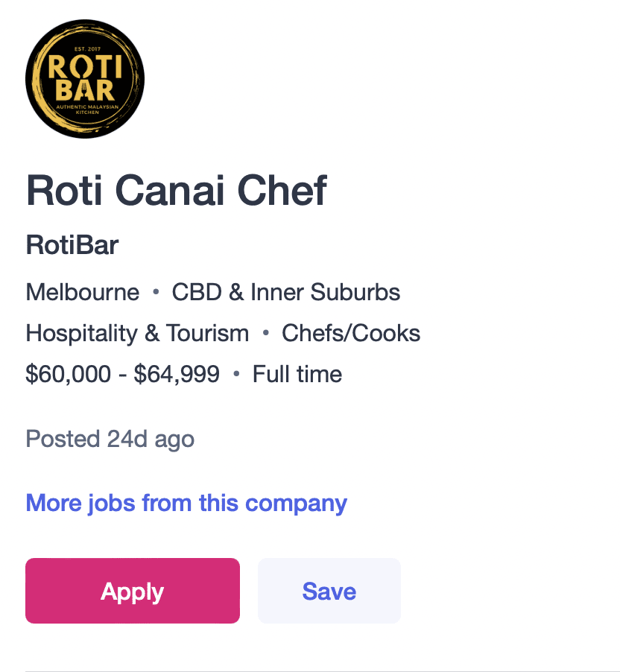Open the RotiBar company name
Viewport: 620px width, 672px height.
72,245
